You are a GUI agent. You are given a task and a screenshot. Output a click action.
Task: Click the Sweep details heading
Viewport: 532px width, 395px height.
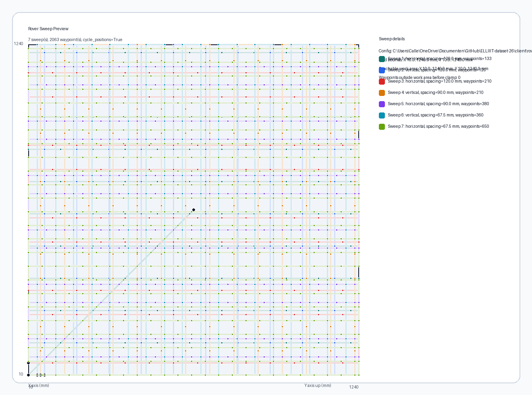[x=392, y=39]
